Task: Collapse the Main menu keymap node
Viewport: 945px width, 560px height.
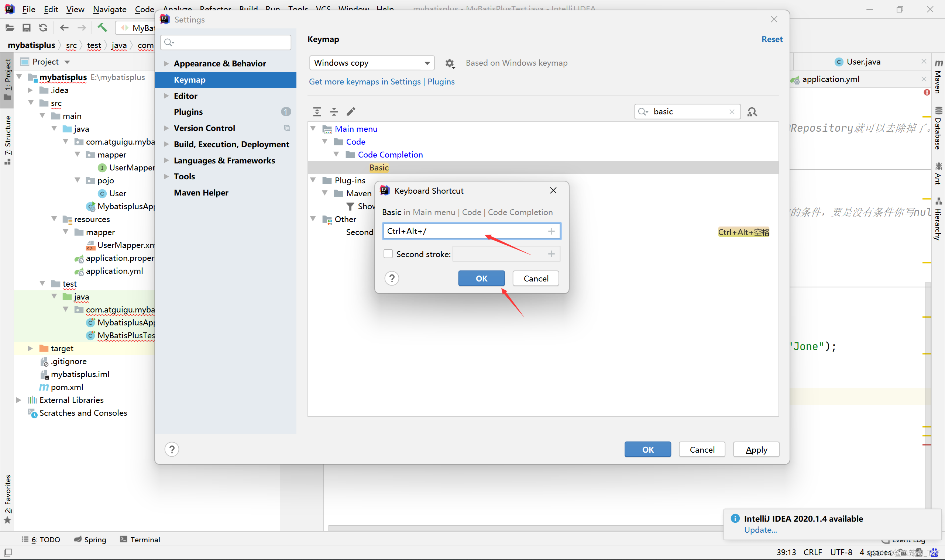Action: pyautogui.click(x=313, y=129)
